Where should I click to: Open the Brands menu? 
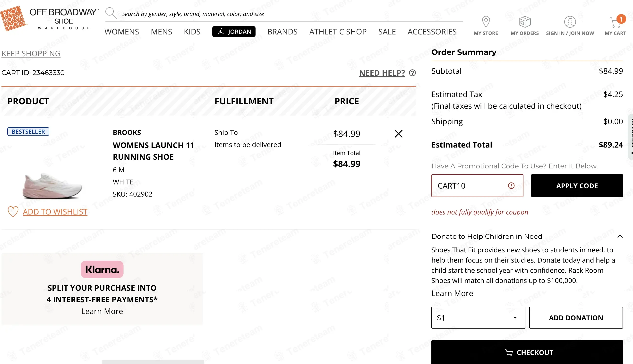tap(282, 32)
